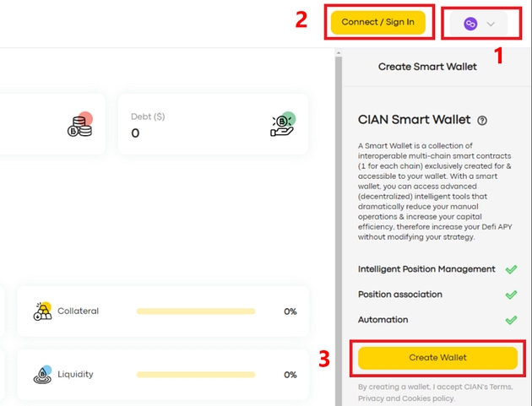Viewport: 532px width, 406px height.
Task: Click the help icon beside CIAN Smart Wallet
Action: coord(482,121)
